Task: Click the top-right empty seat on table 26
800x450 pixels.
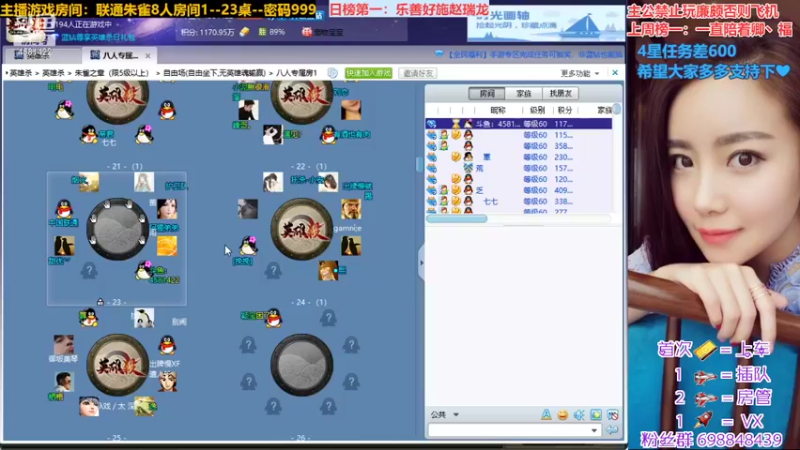Action: (x=329, y=319)
